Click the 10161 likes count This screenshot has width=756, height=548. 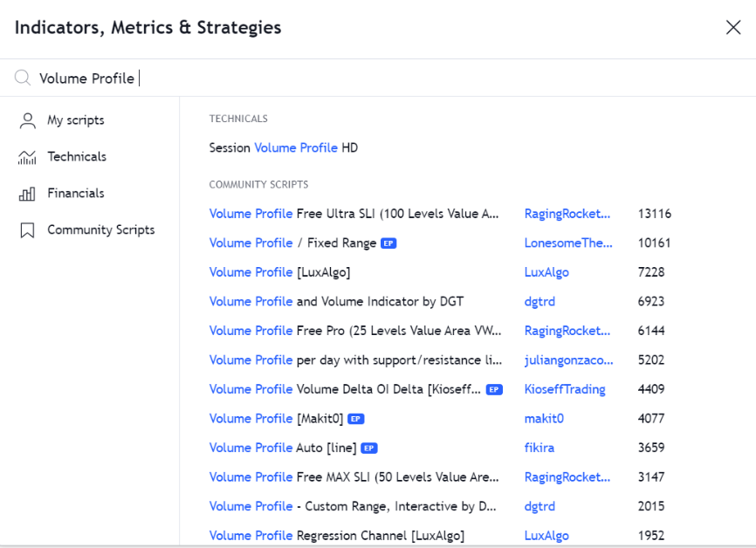coord(654,243)
